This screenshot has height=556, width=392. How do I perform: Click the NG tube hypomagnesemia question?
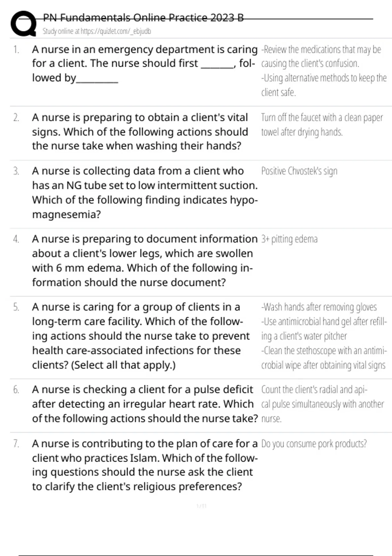click(x=144, y=192)
